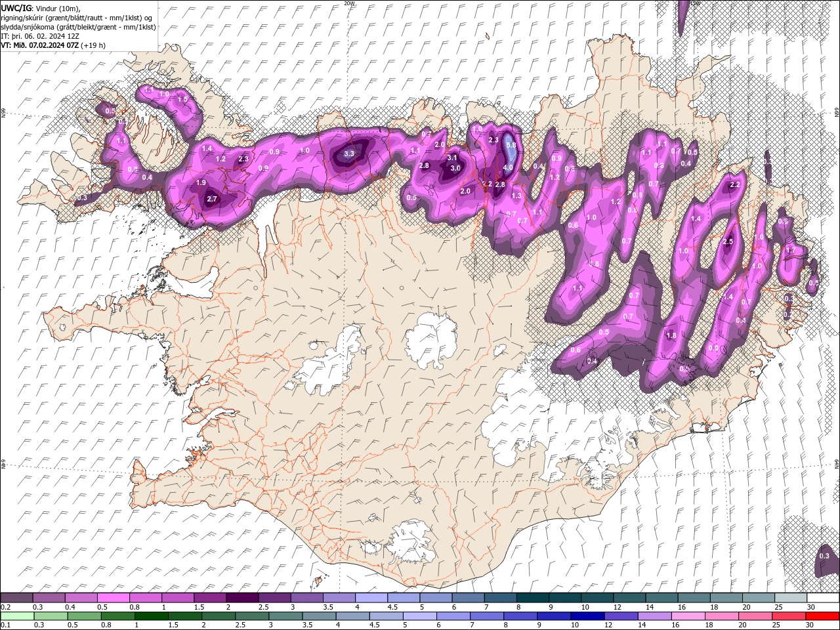
Task: Click the '6' label under the blue rain scale
Action: pyautogui.click(x=437, y=625)
